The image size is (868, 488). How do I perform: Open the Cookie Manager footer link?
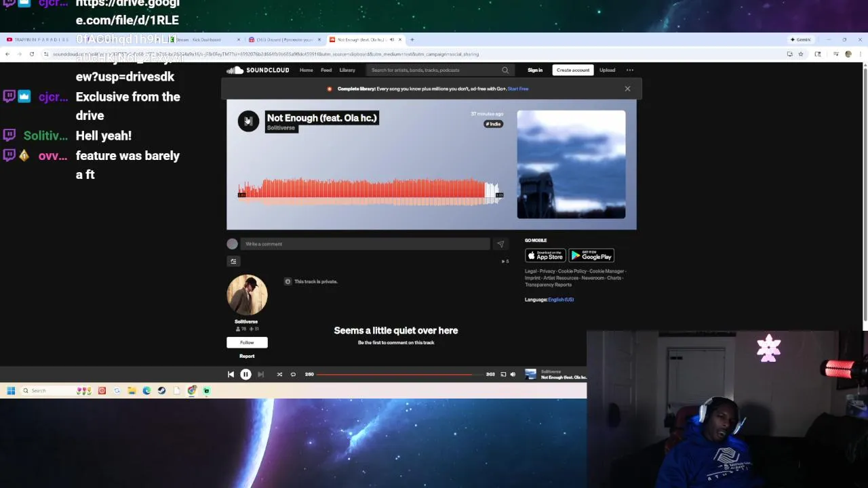606,271
